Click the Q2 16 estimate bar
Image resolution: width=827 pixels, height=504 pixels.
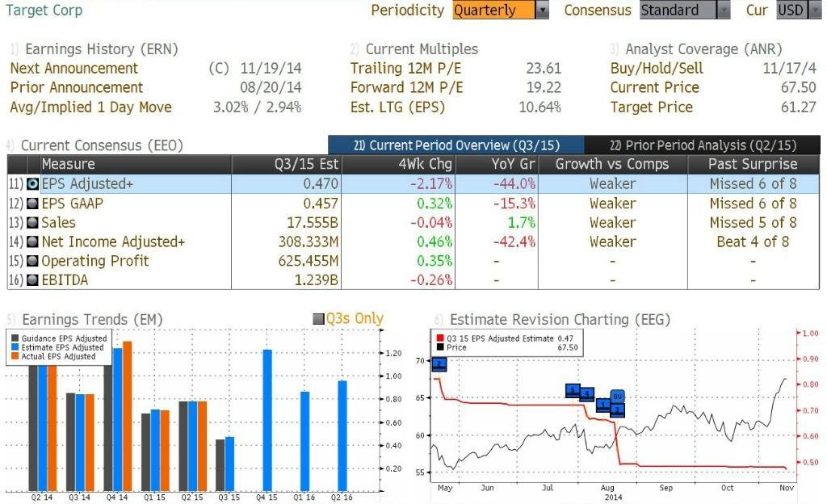[342, 436]
